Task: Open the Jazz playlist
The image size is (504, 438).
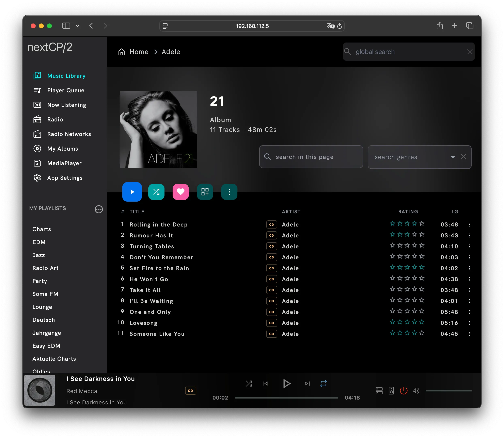Action: click(39, 255)
